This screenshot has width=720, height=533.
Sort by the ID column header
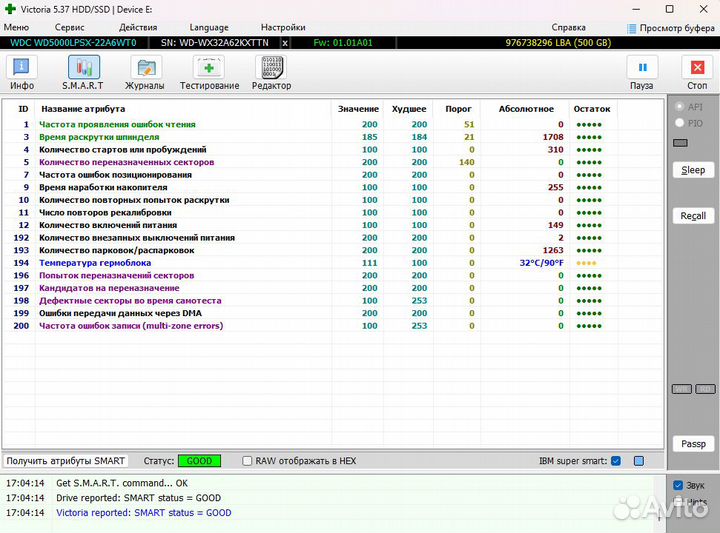[x=23, y=109]
